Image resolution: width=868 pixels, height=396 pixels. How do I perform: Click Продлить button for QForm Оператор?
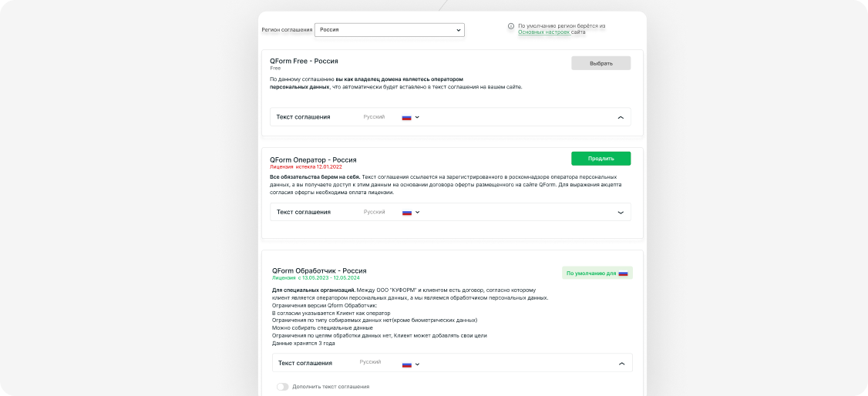click(x=601, y=158)
